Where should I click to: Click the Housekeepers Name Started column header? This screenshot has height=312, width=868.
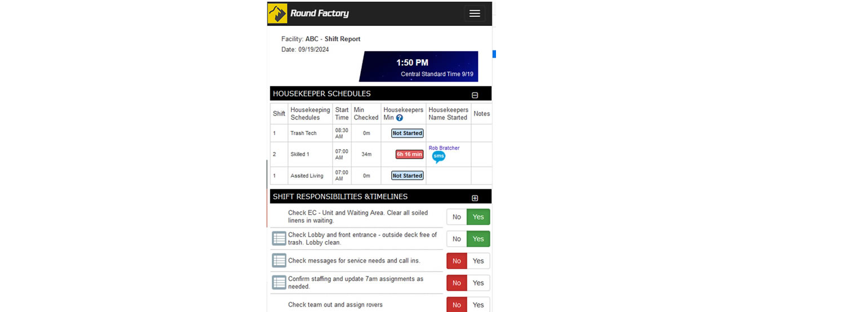pyautogui.click(x=449, y=114)
